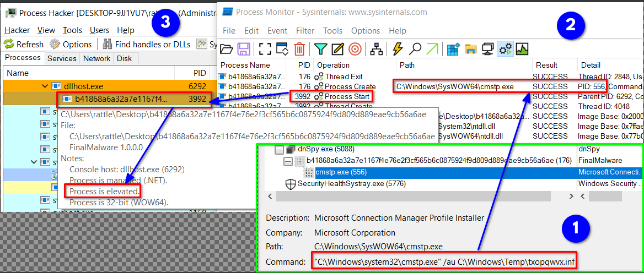
Task: Open the File menu in Process Monitor
Action: [229, 30]
